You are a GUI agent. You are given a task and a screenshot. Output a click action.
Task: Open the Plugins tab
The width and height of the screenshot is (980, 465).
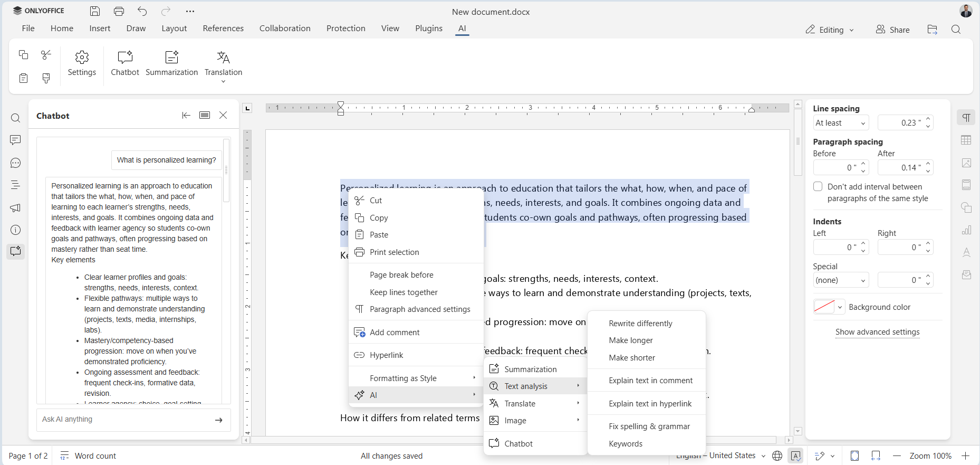point(429,29)
